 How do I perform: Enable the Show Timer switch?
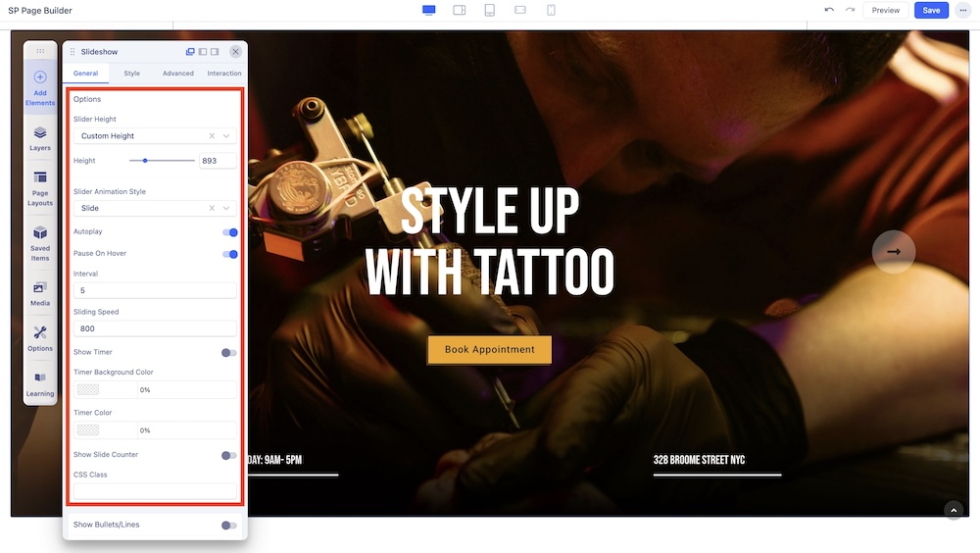tap(228, 352)
